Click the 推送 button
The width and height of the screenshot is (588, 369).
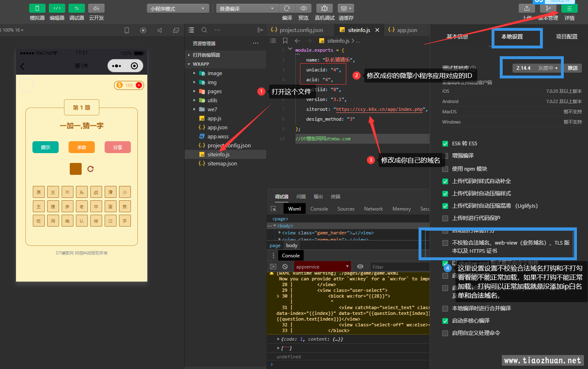pyautogui.click(x=573, y=68)
